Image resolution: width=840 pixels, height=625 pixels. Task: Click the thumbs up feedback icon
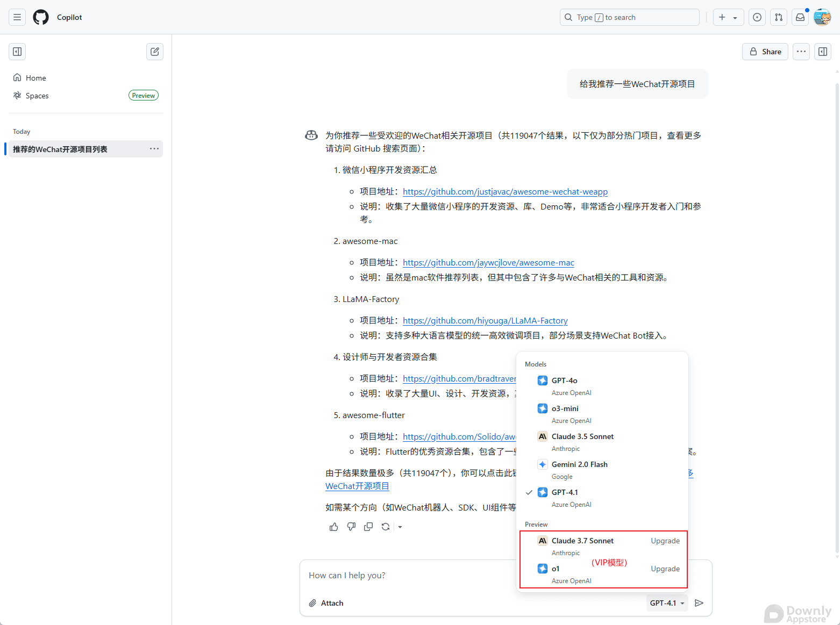(334, 527)
